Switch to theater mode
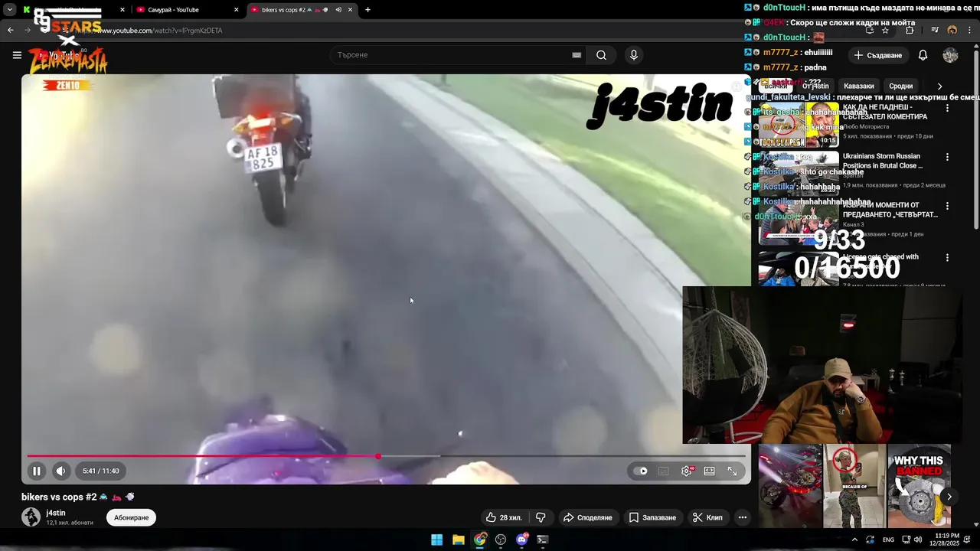Image resolution: width=980 pixels, height=551 pixels. (710, 471)
